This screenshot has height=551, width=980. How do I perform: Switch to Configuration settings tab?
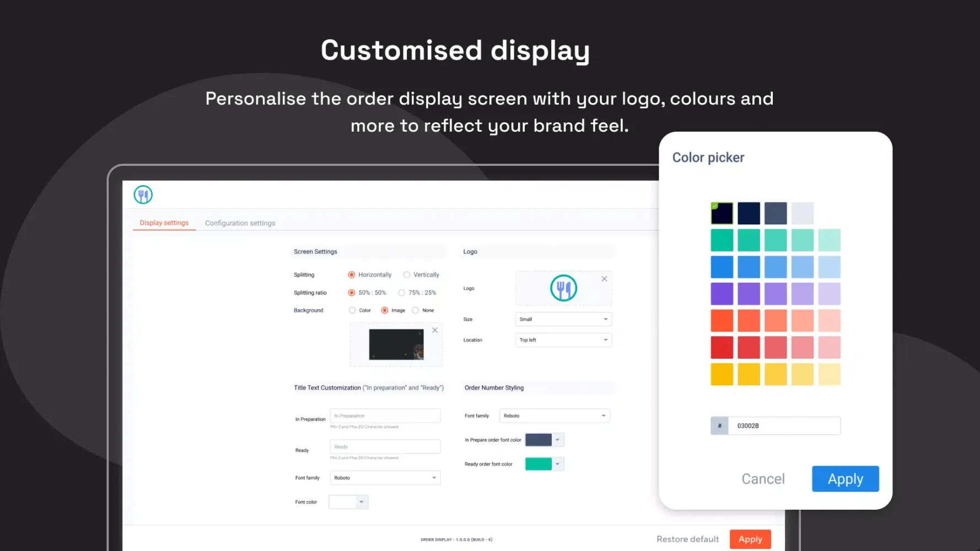pos(240,223)
